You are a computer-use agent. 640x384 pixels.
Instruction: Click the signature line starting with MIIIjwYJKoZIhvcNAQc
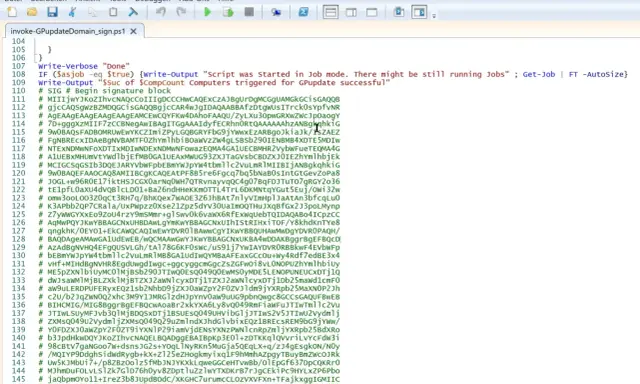189,99
